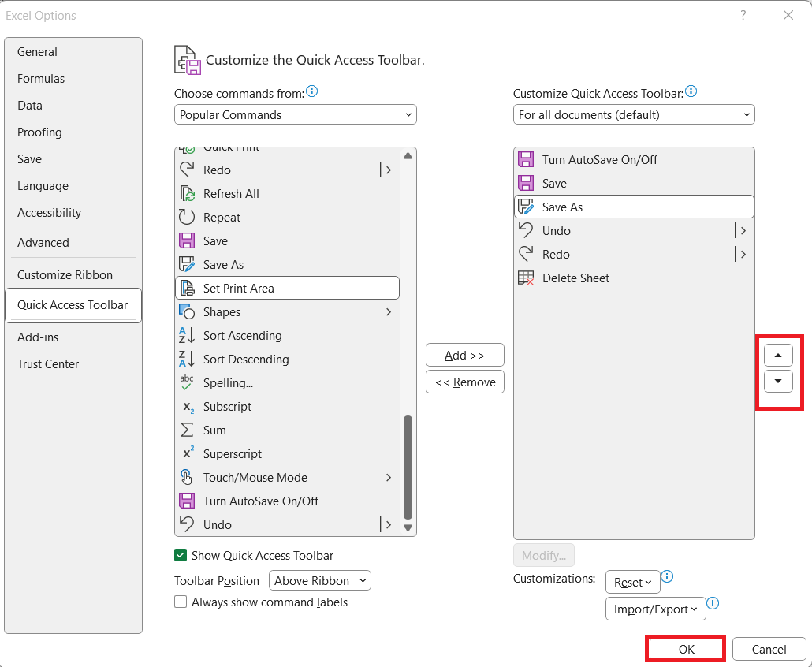Viewport: 812px width, 667px height.
Task: Click the Move Down arrow button
Action: (778, 382)
